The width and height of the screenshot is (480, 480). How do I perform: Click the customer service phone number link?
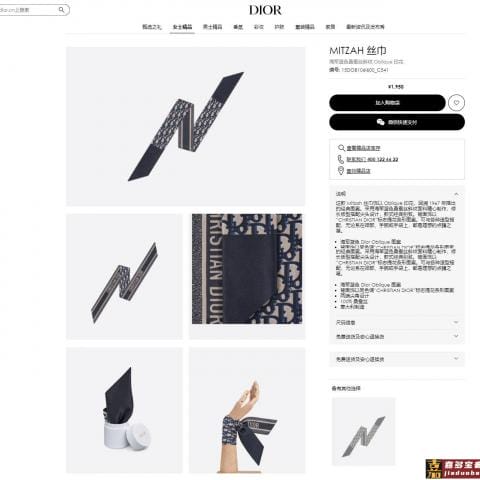click(372, 160)
